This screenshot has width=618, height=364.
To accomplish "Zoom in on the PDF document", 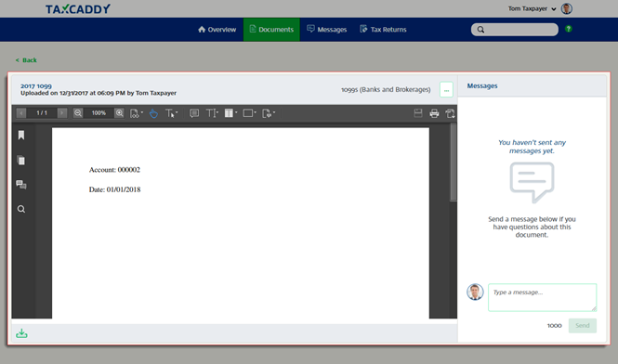I will (120, 113).
